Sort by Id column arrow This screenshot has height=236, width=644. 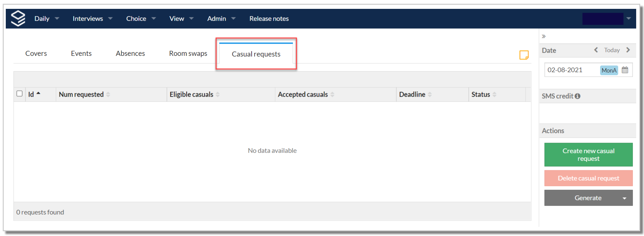click(38, 93)
